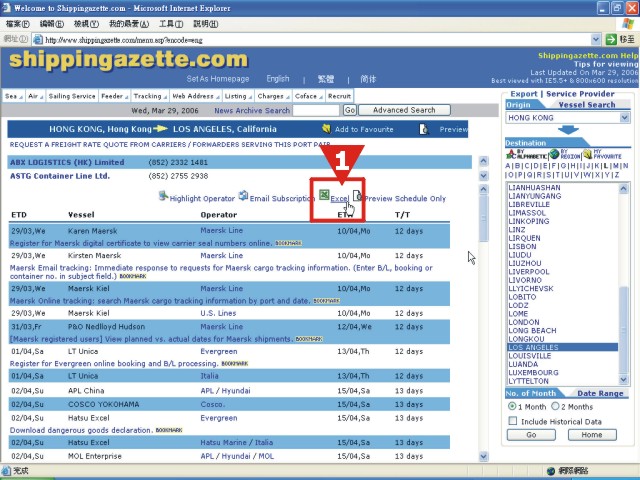This screenshot has height=480, width=640.
Task: Click the Advanced Search button
Action: click(404, 110)
